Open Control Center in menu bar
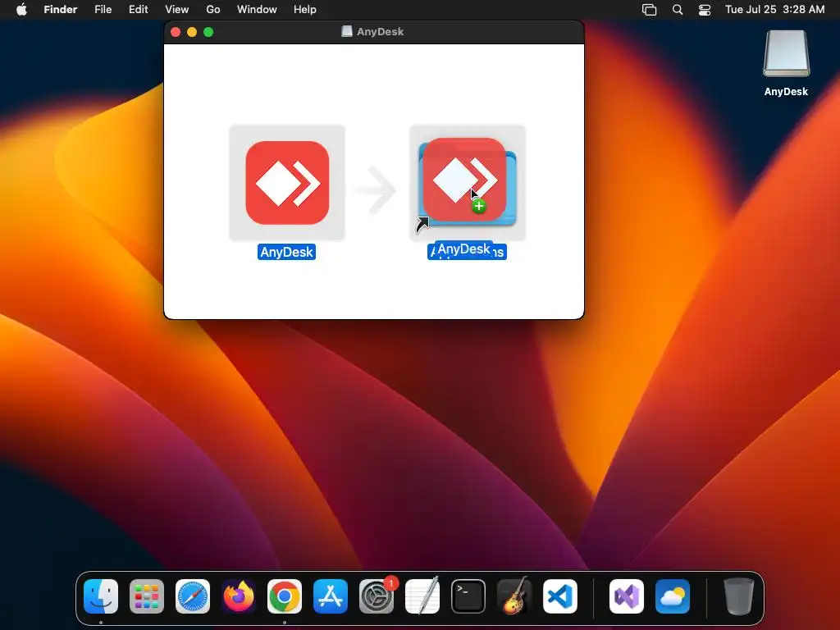 point(705,10)
